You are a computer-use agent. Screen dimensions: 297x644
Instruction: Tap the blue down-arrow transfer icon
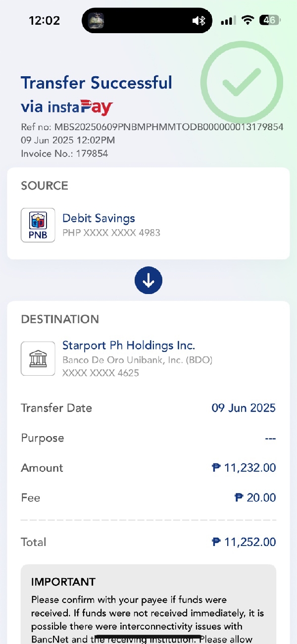click(148, 280)
